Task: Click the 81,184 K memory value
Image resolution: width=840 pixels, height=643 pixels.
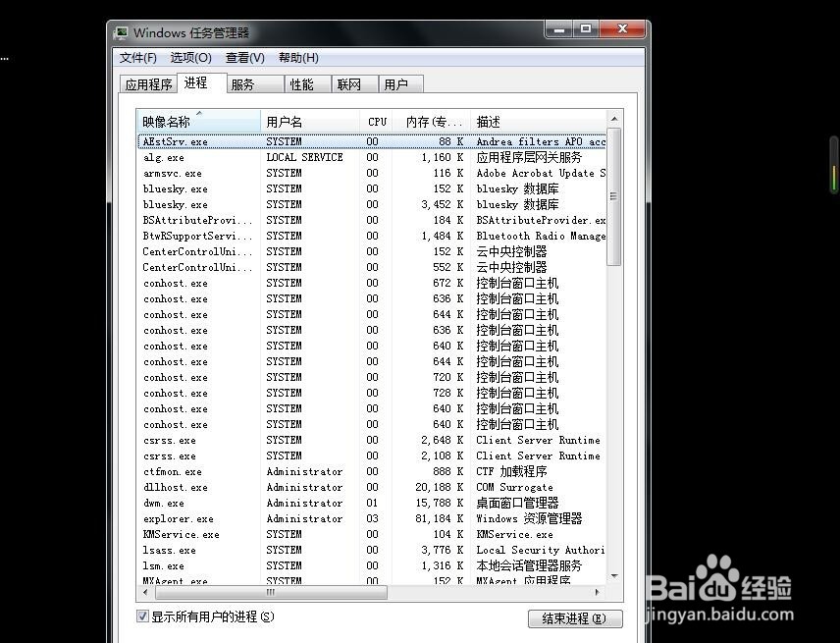Action: click(439, 518)
